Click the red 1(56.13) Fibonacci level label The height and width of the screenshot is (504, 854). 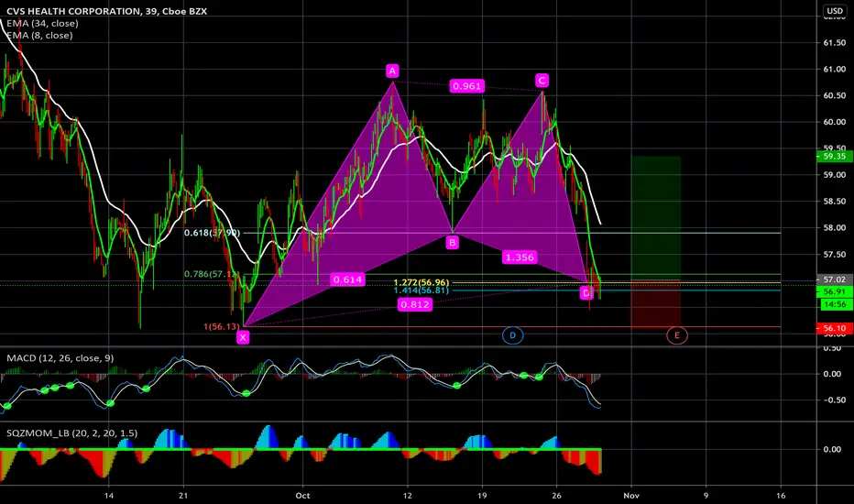221,326
